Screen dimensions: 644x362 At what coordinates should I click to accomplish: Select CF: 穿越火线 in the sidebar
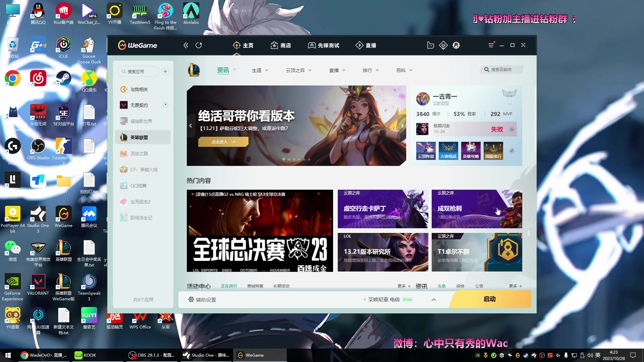coord(143,169)
